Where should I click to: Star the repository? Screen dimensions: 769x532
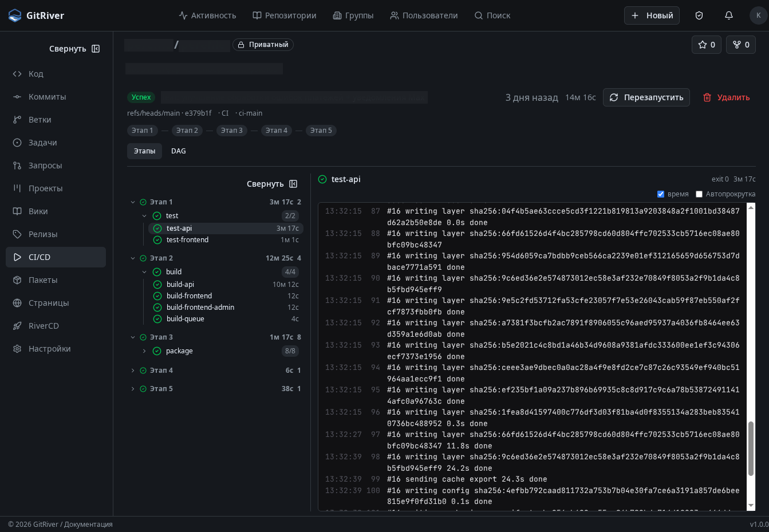click(x=706, y=45)
